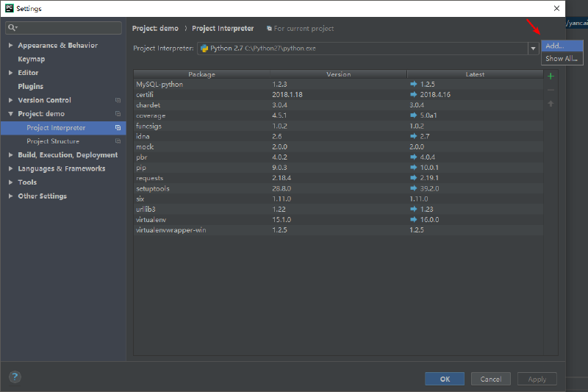This screenshot has width=588, height=392.
Task: Click update arrow icon for requests
Action: pyautogui.click(x=414, y=178)
